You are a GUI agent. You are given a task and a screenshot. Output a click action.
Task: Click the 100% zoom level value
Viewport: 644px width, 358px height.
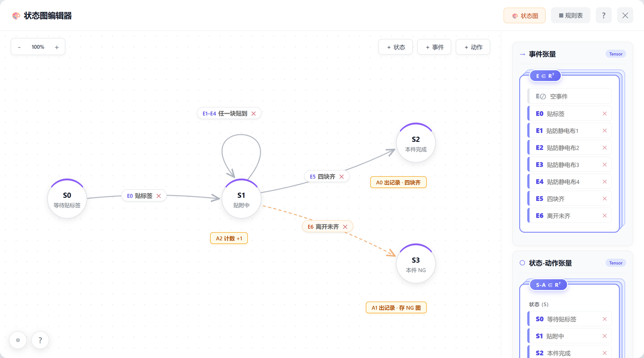(38, 47)
